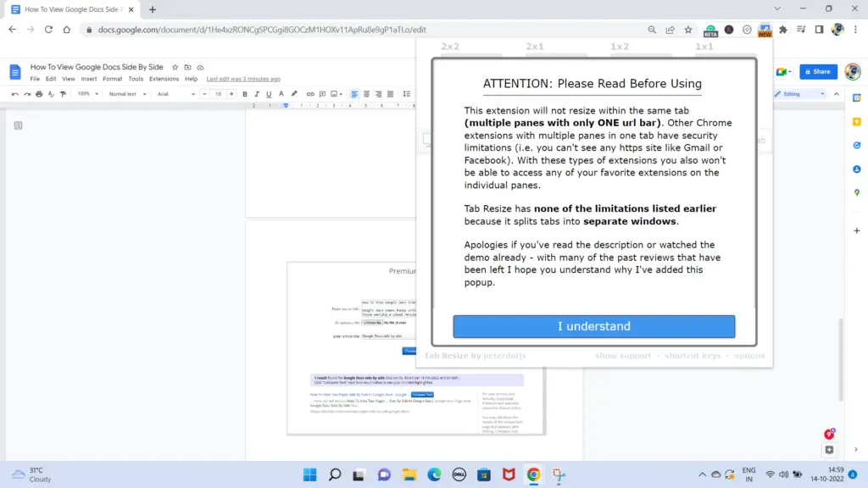Open line spacing options icon
The height and width of the screenshot is (488, 868).
(407, 94)
